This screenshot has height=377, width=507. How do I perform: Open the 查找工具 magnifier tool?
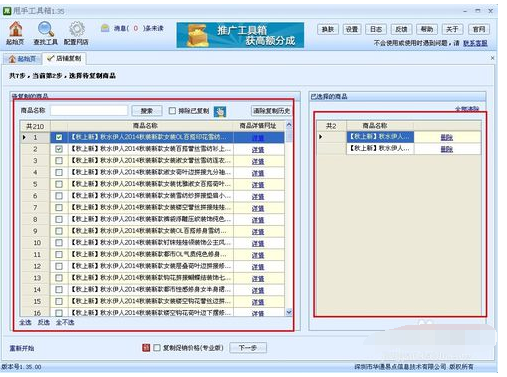(45, 32)
